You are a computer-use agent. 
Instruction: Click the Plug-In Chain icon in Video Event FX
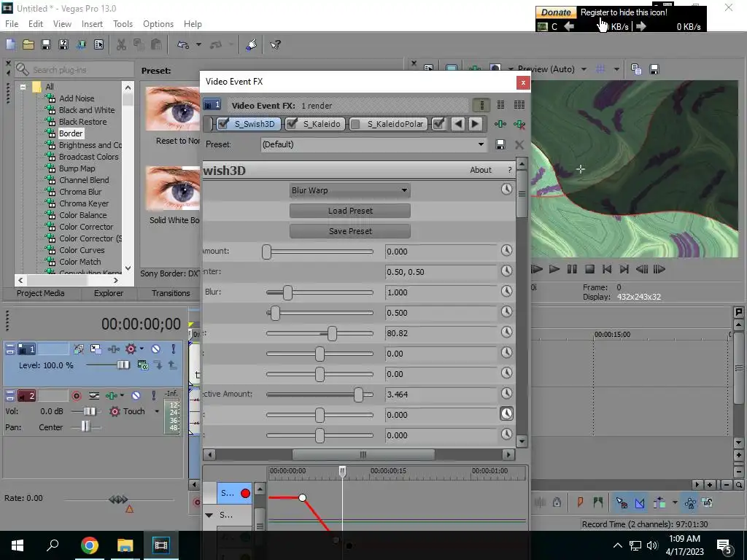500,124
